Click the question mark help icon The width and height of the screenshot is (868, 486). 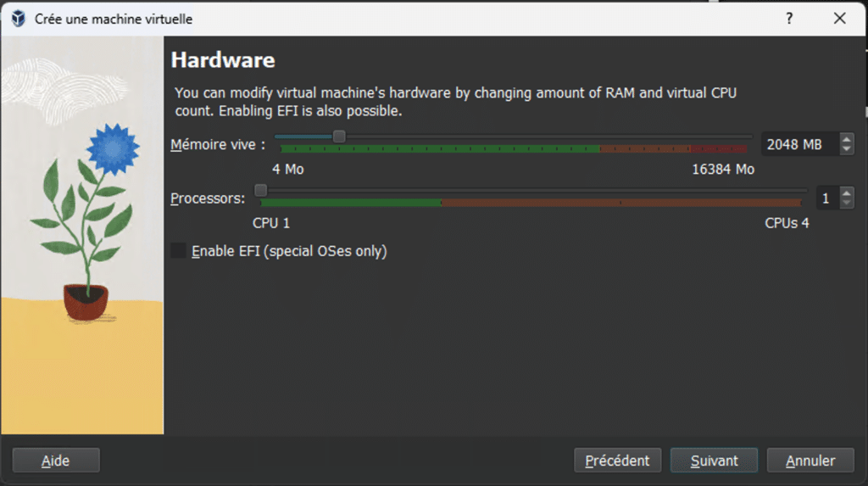789,19
